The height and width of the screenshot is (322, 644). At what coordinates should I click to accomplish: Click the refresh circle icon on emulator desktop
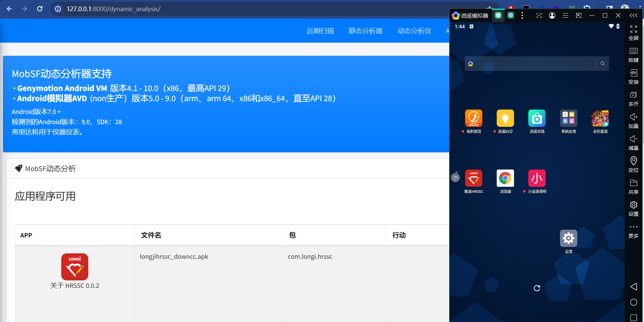[x=537, y=288]
